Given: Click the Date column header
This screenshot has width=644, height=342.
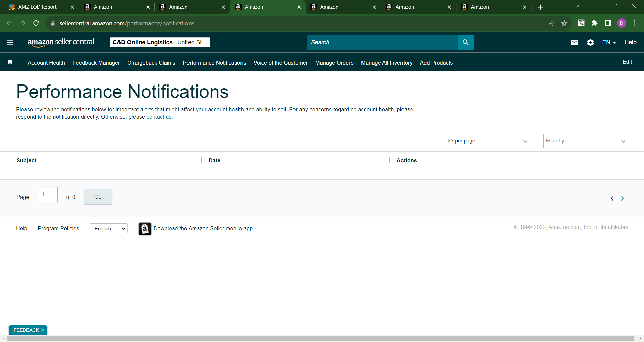Looking at the screenshot, I should point(214,160).
